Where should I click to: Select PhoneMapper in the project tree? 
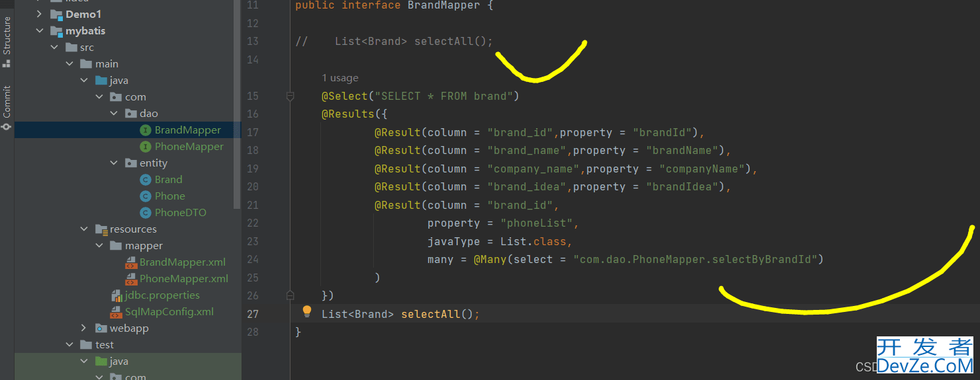[x=189, y=147]
